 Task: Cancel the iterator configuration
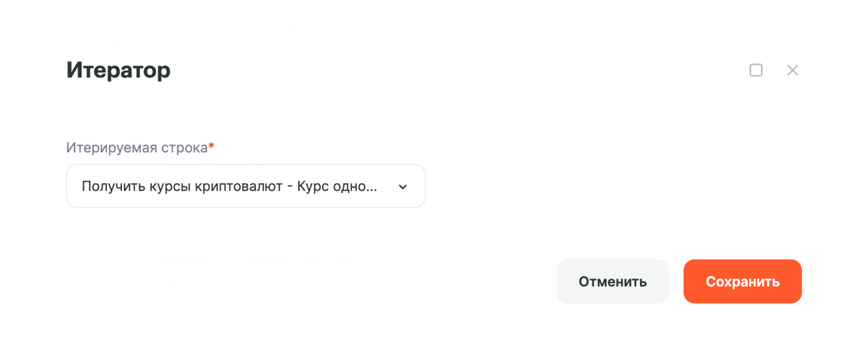(x=612, y=281)
